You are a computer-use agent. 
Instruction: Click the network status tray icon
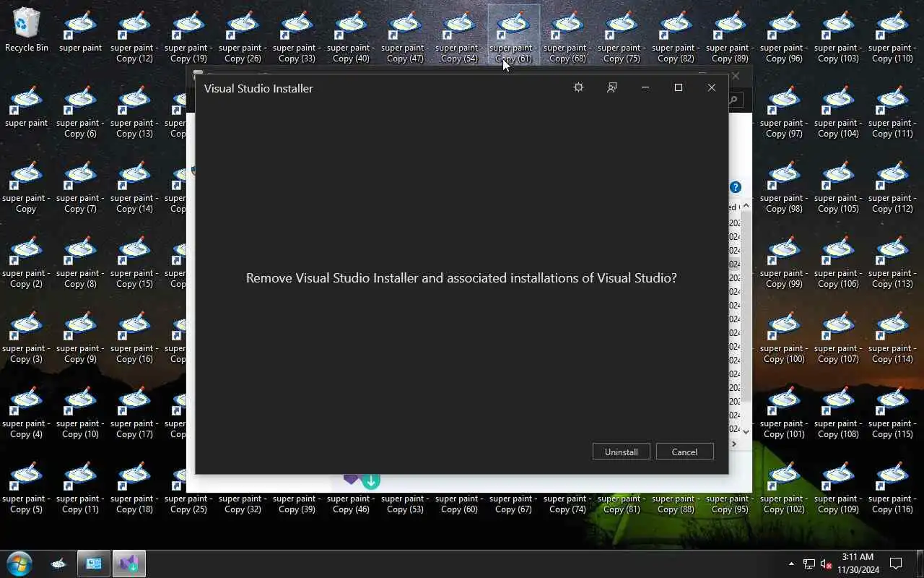point(809,564)
